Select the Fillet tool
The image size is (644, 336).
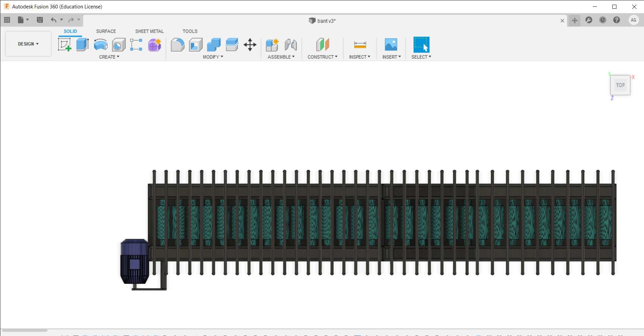pos(178,44)
